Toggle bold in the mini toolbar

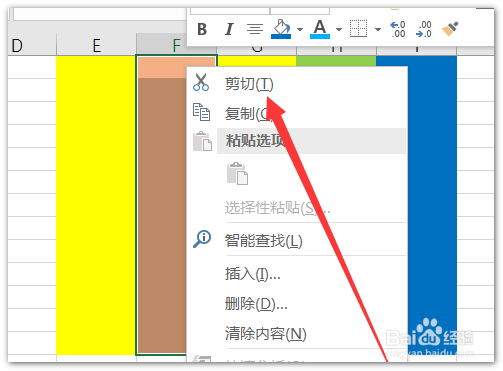point(202,29)
